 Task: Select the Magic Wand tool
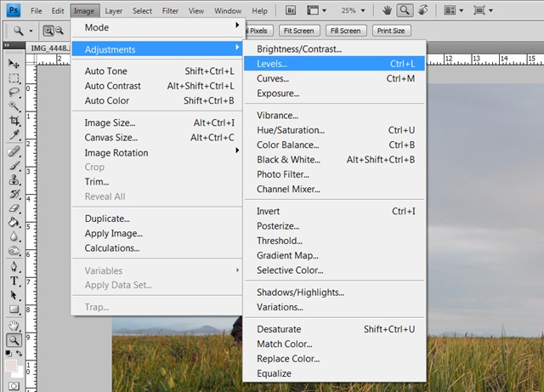[x=14, y=106]
